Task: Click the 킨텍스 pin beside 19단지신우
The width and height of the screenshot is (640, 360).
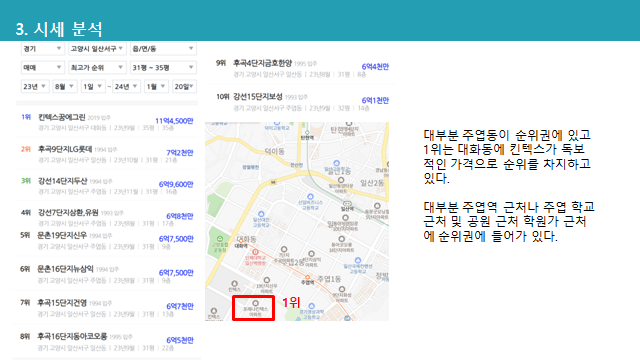Action: tap(234, 283)
